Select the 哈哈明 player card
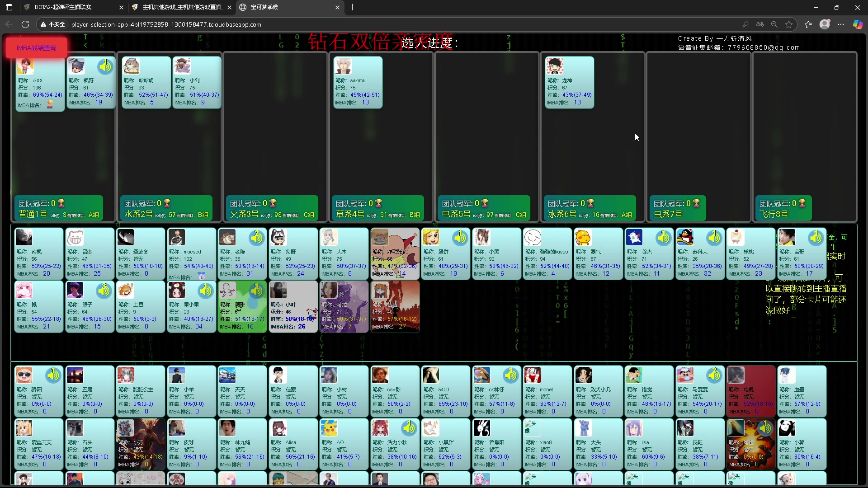This screenshot has height=488, width=868. (146, 83)
